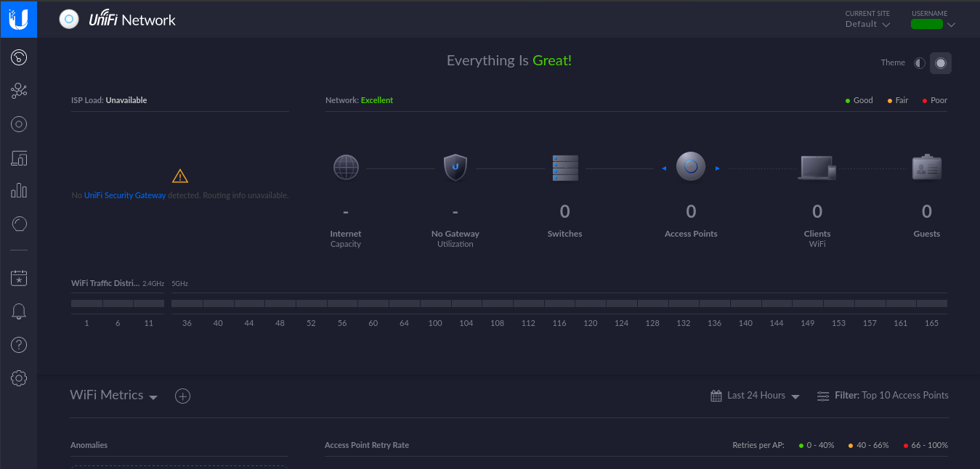Open the Statistics bar-chart sidebar icon
980x469 pixels.
pos(19,191)
